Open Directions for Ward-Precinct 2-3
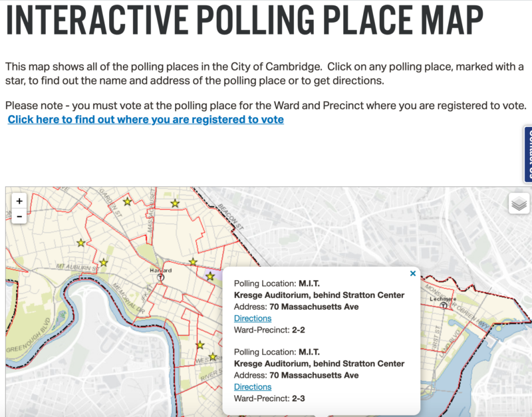This screenshot has width=532, height=417. tap(253, 387)
